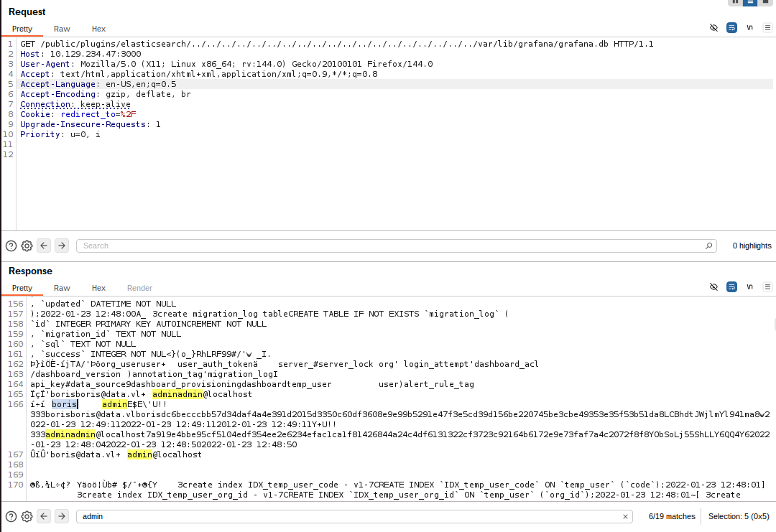This screenshot has width=776, height=532.
Task: Click the Accept-Language header line
Action: (x=98, y=84)
